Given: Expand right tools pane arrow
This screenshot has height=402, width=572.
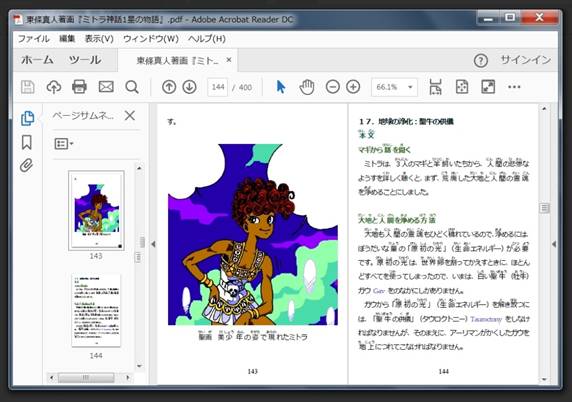Looking at the screenshot, I should click(x=554, y=244).
